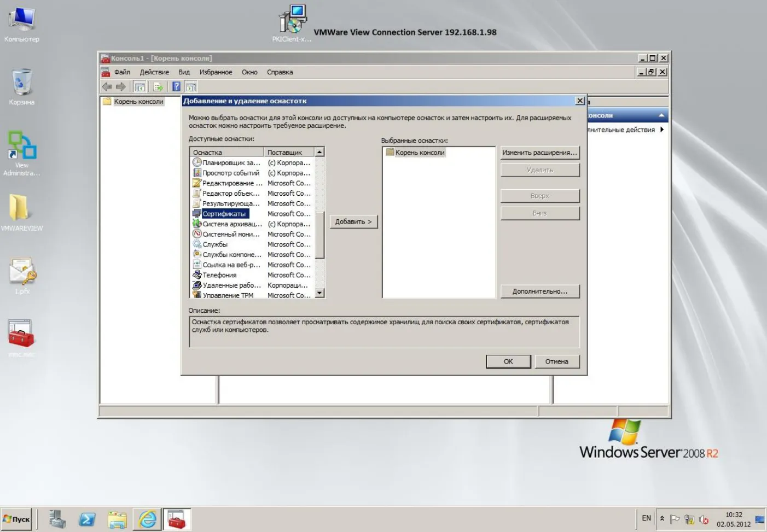Open the Действие menu

click(154, 72)
